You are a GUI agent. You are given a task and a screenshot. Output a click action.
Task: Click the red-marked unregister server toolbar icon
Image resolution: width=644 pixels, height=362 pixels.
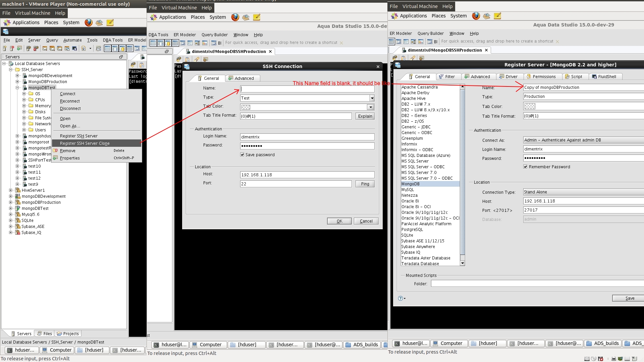point(12,49)
